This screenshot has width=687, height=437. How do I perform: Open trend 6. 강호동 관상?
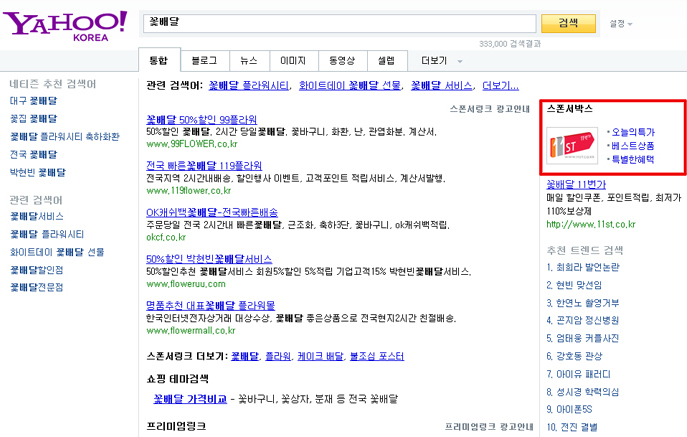574,356
